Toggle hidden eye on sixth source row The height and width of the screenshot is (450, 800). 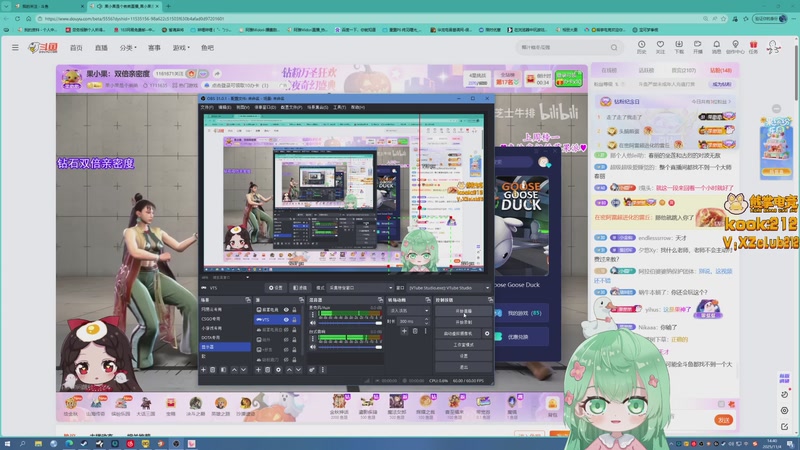coord(286,360)
